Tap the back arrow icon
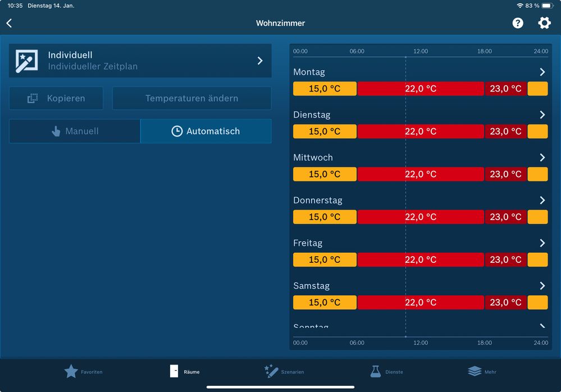 pos(9,23)
